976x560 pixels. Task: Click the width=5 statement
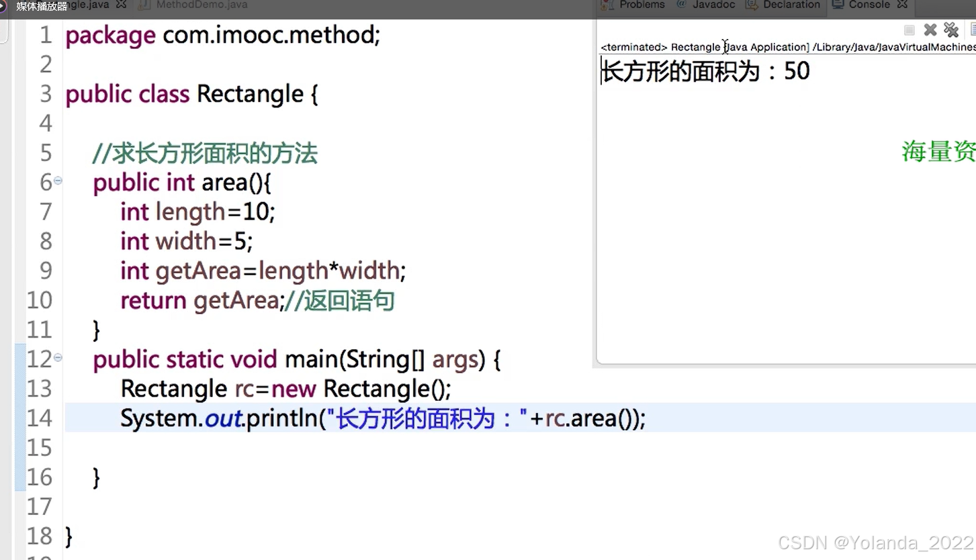coord(187,242)
